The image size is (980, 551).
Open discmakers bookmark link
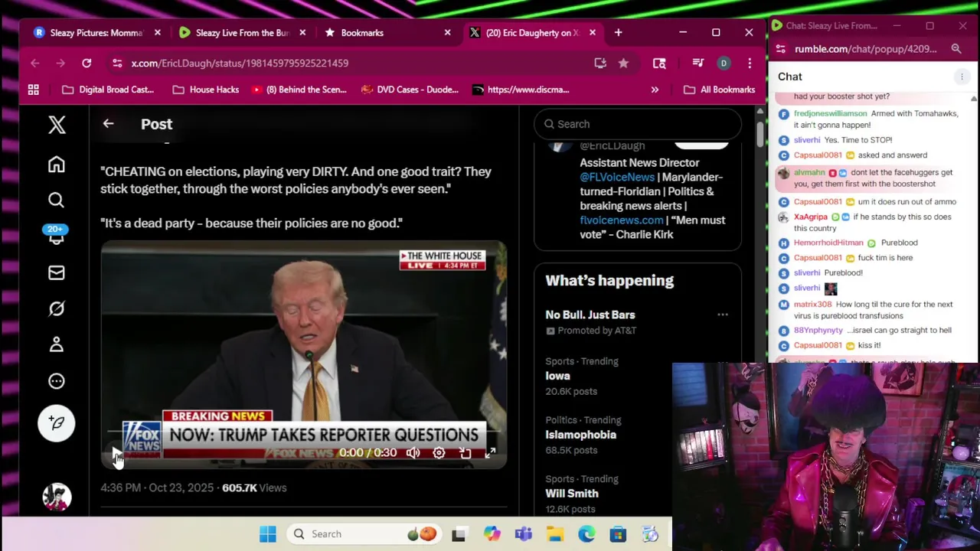pos(521,90)
